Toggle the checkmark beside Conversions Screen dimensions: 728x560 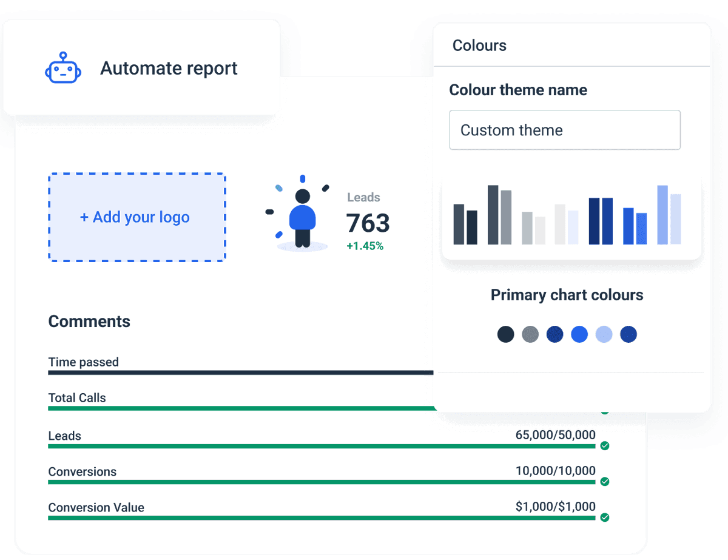coord(605,482)
